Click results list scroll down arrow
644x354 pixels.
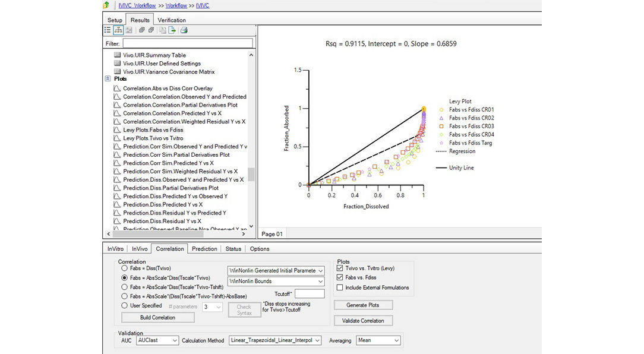click(x=251, y=226)
